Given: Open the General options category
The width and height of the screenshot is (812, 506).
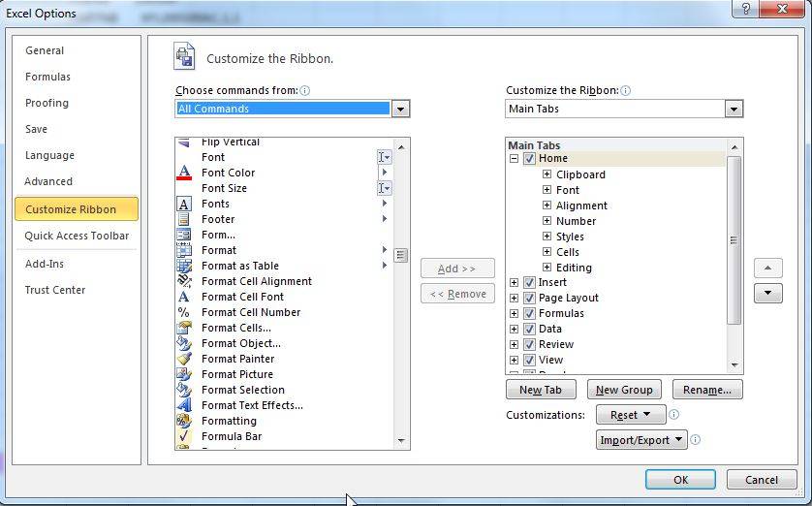Looking at the screenshot, I should coord(45,50).
